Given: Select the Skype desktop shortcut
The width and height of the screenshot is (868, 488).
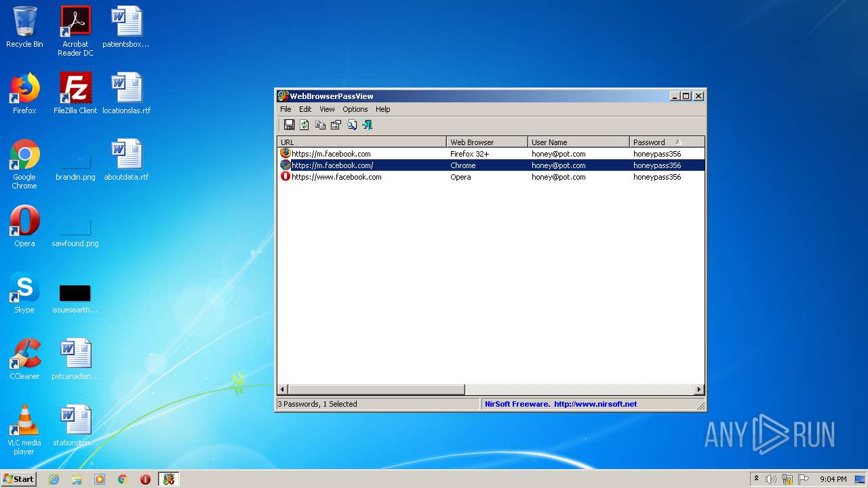Looking at the screenshot, I should [x=24, y=292].
